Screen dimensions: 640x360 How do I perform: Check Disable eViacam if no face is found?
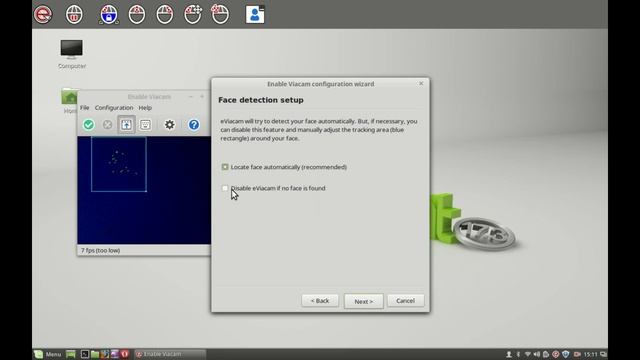[225, 188]
